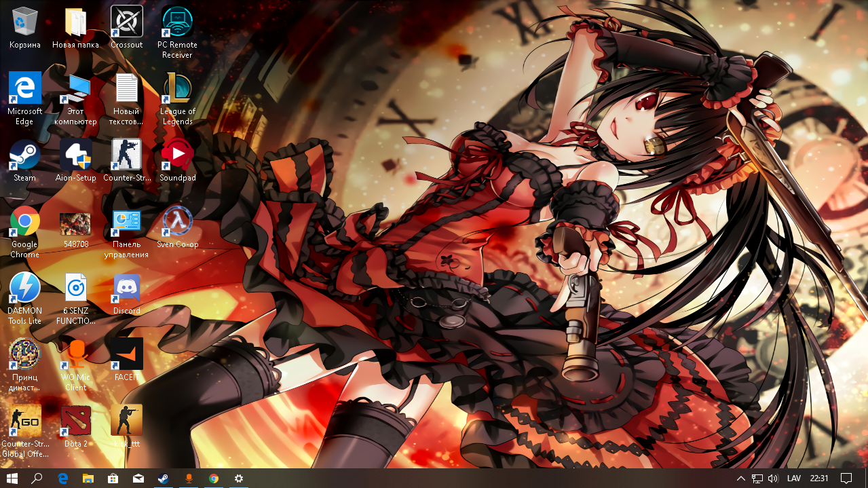Switch to WO Mic in taskbar
The height and width of the screenshot is (488, 868).
click(x=189, y=478)
